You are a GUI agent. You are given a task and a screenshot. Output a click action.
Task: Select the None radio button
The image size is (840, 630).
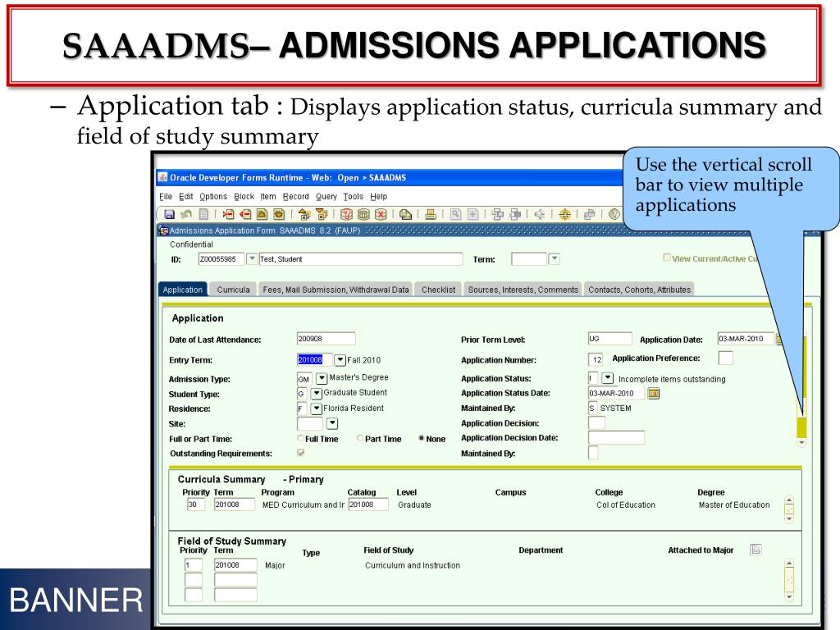[421, 438]
